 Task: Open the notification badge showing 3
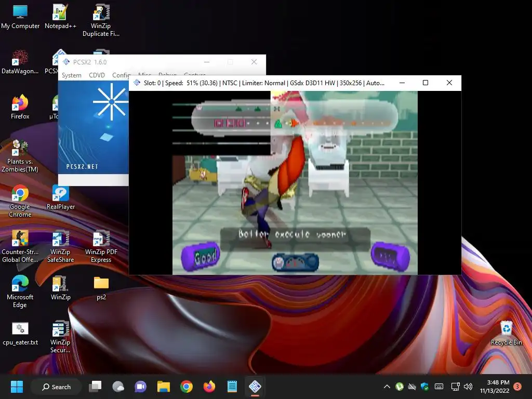pyautogui.click(x=517, y=387)
